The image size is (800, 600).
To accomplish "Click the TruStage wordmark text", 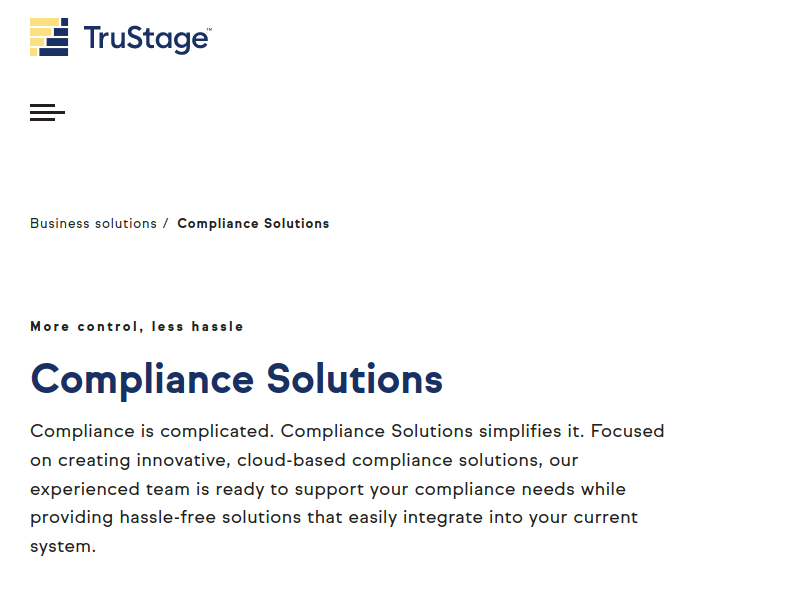I will 145,39.
